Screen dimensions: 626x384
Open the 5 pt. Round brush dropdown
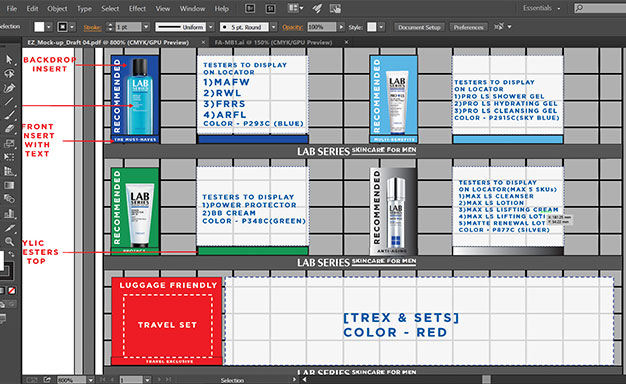(273, 27)
